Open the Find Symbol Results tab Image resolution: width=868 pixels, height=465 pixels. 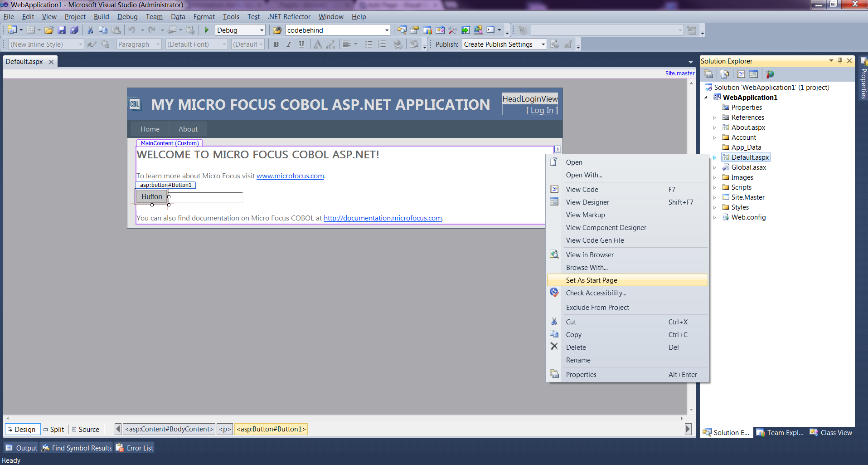click(x=77, y=448)
